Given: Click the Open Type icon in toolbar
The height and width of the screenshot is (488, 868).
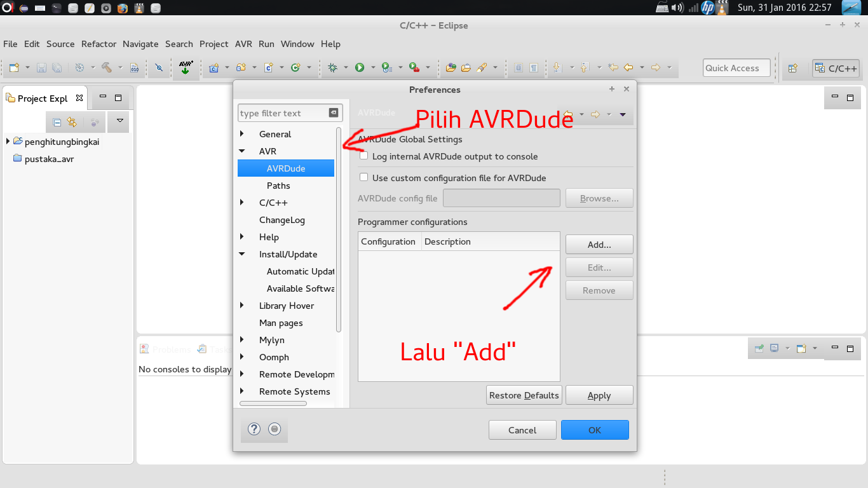Looking at the screenshot, I should click(x=451, y=67).
